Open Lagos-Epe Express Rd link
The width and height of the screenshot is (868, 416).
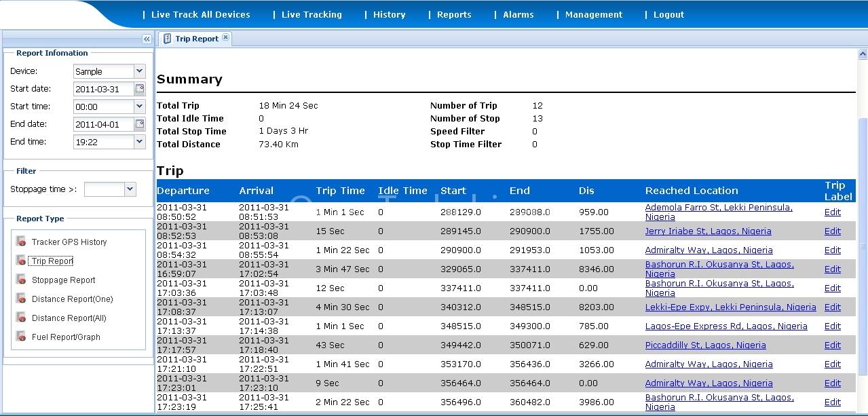[x=726, y=326]
